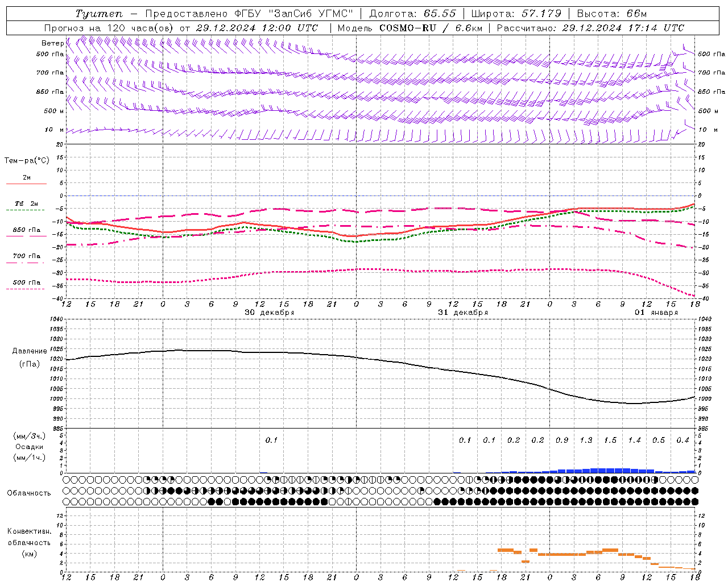Select the '850 гПа' temperature legend entry
Viewport: 728px width, 582px height.
tap(27, 230)
